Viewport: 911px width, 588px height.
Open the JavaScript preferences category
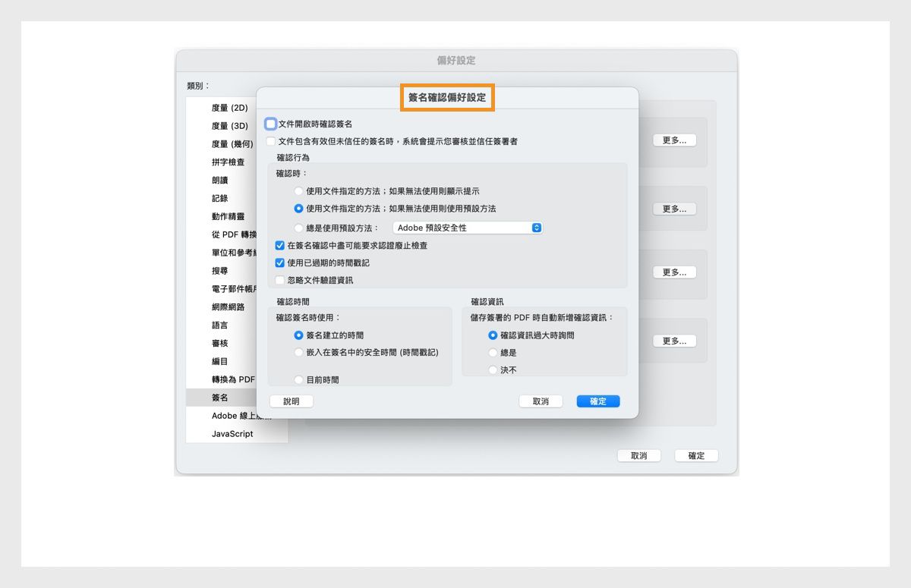(x=234, y=433)
